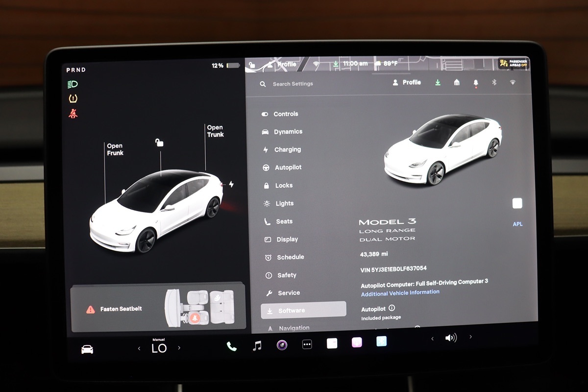Image resolution: width=588 pixels, height=392 pixels.
Task: Tap the red seatbelt warning icon
Action: (73, 114)
